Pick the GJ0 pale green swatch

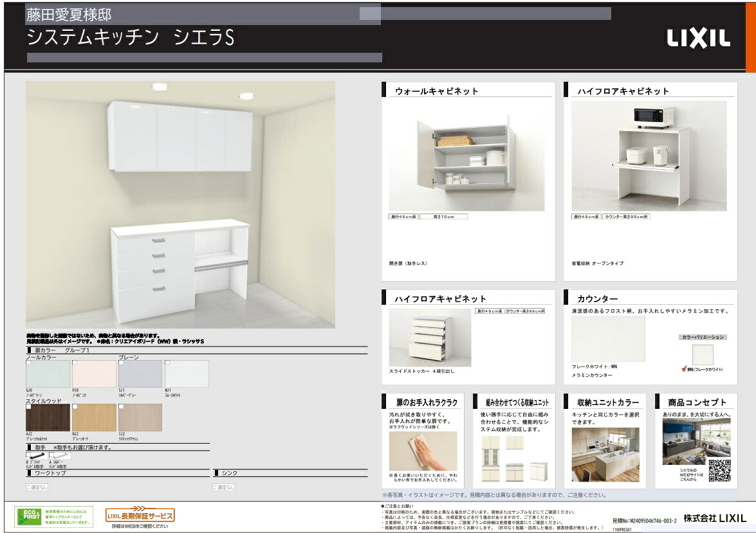click(48, 374)
